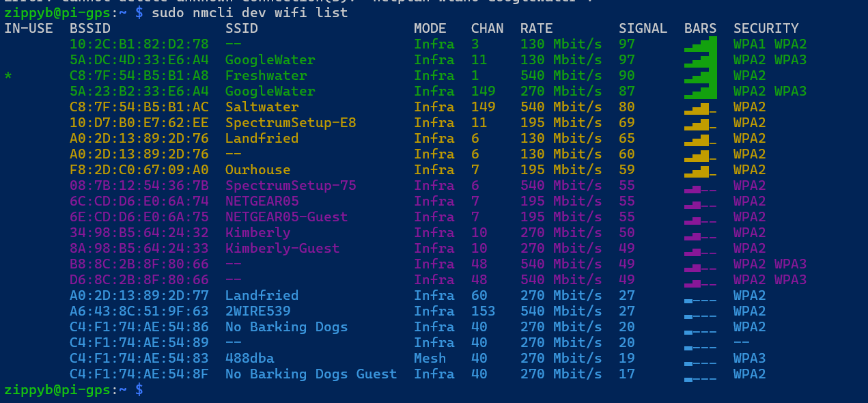Click the BARS column header
This screenshot has height=403, width=868.
701,29
